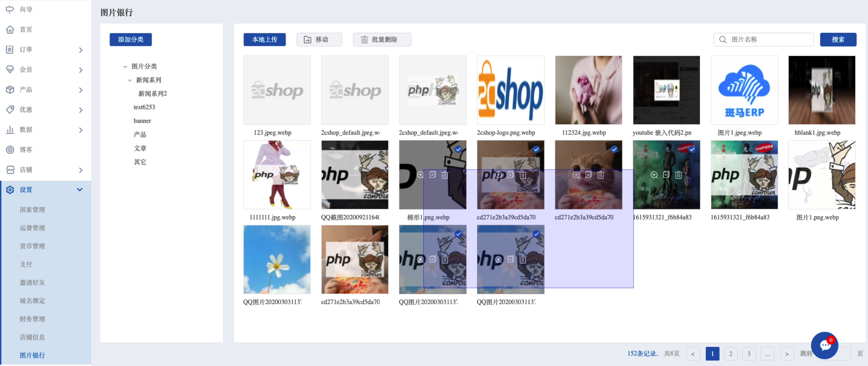Expand the 产品 sidebar menu chevron
Image resolution: width=868 pixels, height=366 pixels.
[x=80, y=90]
